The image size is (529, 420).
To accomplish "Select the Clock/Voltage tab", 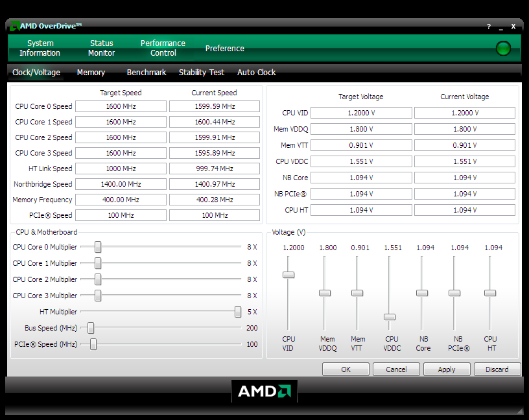I will click(x=36, y=72).
